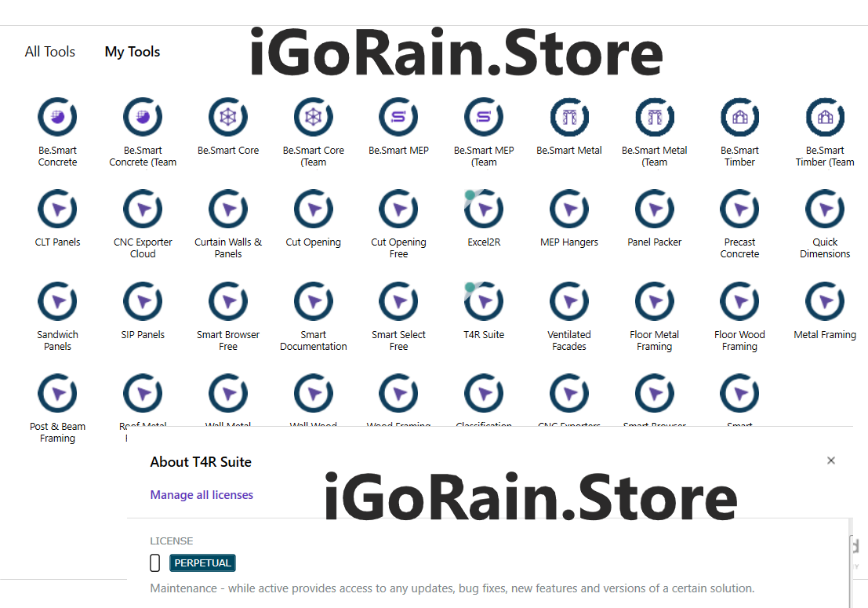This screenshot has height=608, width=868.
Task: Click the Be.Smart MEP icon
Action: tap(398, 118)
